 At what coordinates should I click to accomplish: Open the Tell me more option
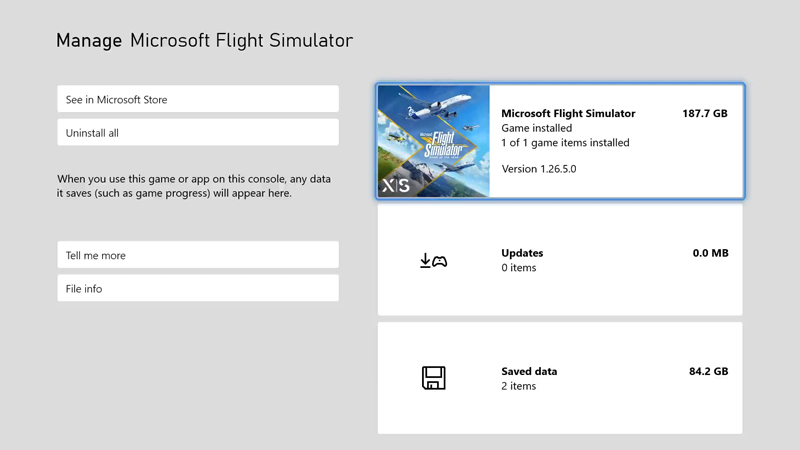[x=198, y=255]
